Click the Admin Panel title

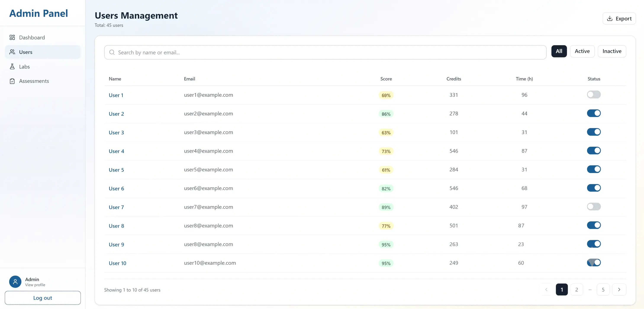click(x=39, y=13)
